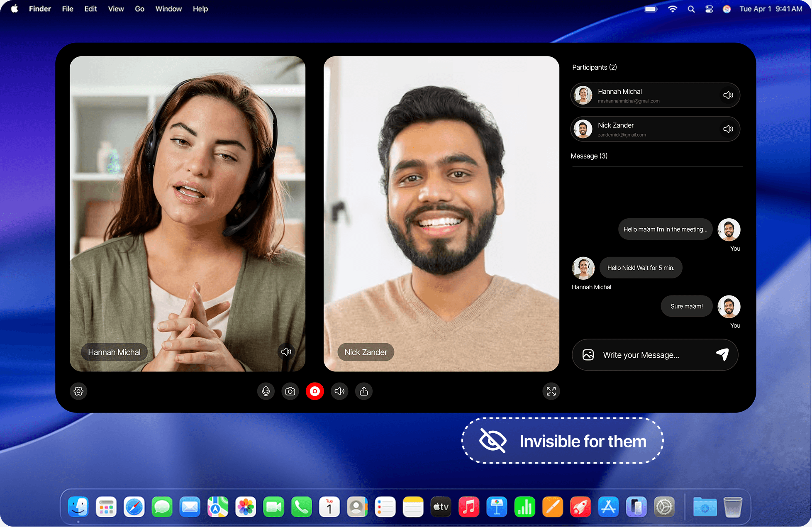Attach an image to the message

[x=588, y=355]
